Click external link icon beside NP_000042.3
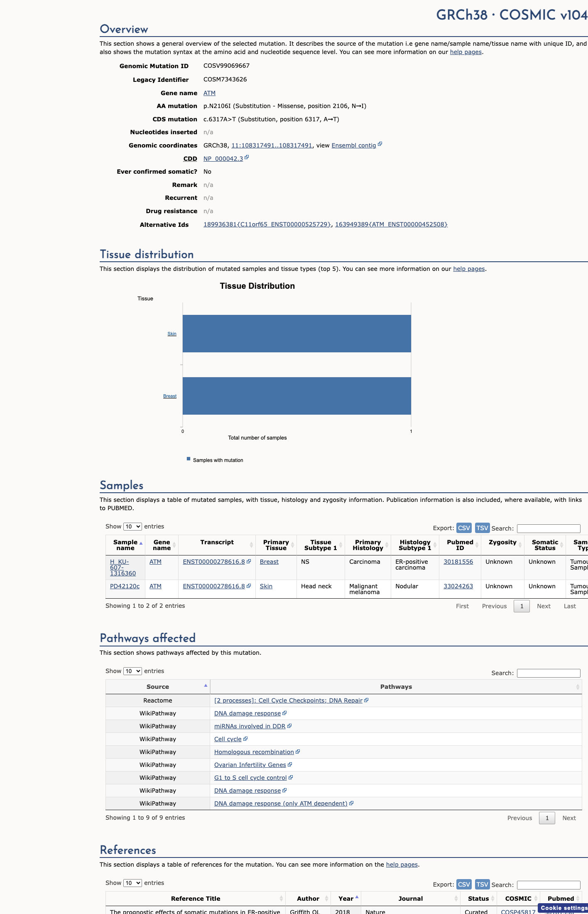The width and height of the screenshot is (588, 914). (x=247, y=157)
